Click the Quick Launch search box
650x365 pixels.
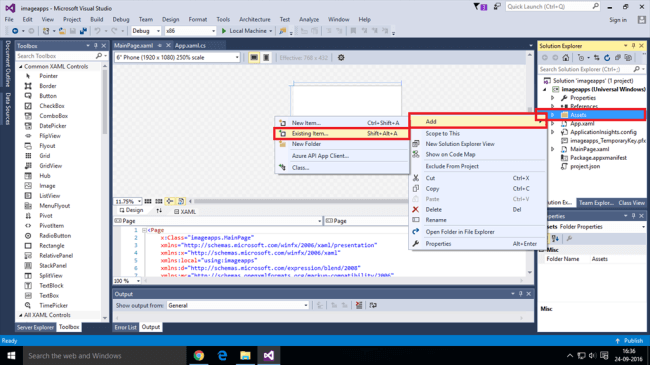pyautogui.click(x=553, y=7)
